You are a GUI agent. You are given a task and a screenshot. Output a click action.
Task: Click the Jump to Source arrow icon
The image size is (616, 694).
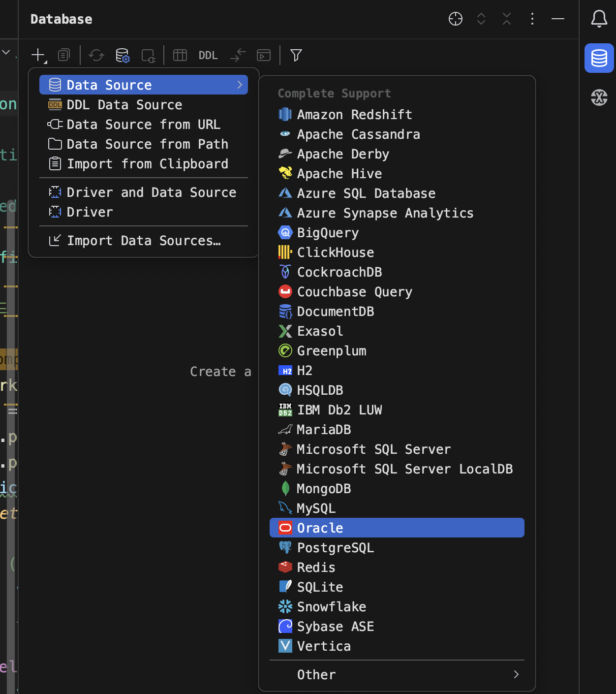pos(238,55)
